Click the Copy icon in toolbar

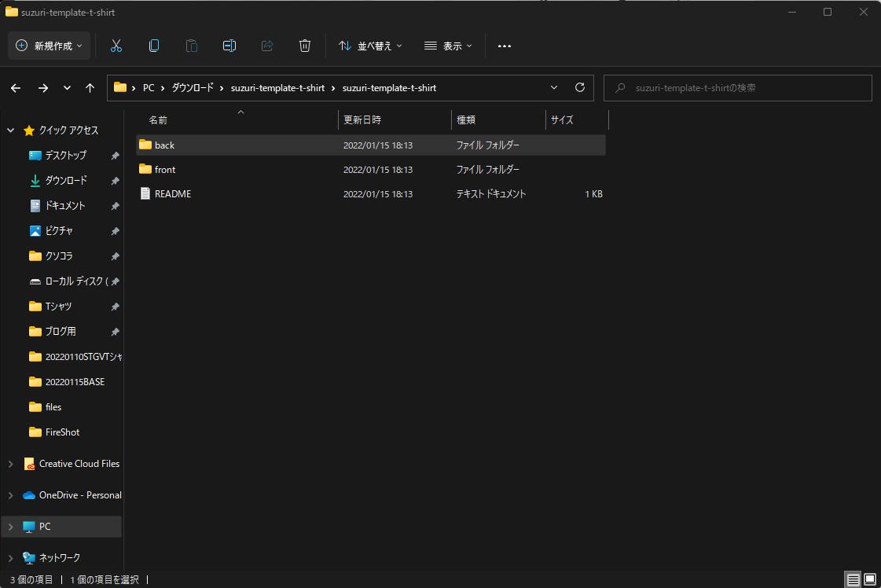click(x=154, y=46)
